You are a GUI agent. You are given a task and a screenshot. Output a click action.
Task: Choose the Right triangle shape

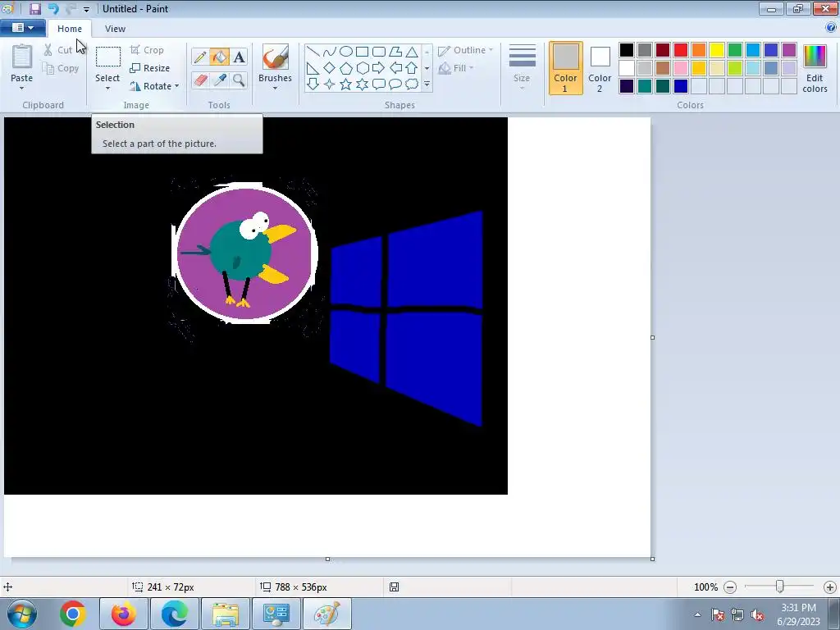[x=313, y=68]
